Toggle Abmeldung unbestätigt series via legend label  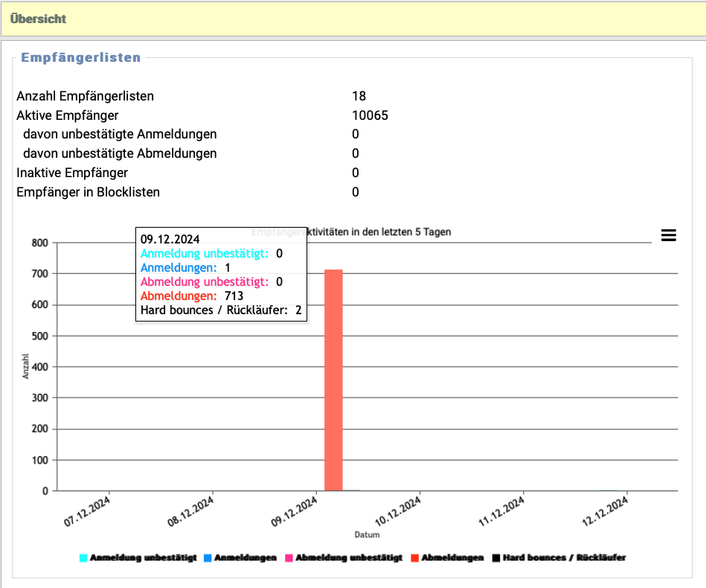pos(348,557)
